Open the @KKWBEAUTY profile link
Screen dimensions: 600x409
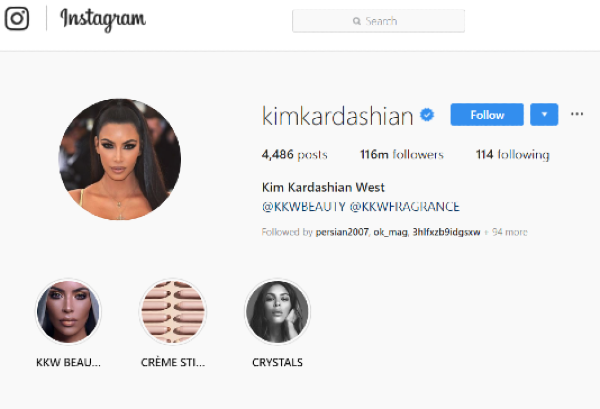pos(304,207)
